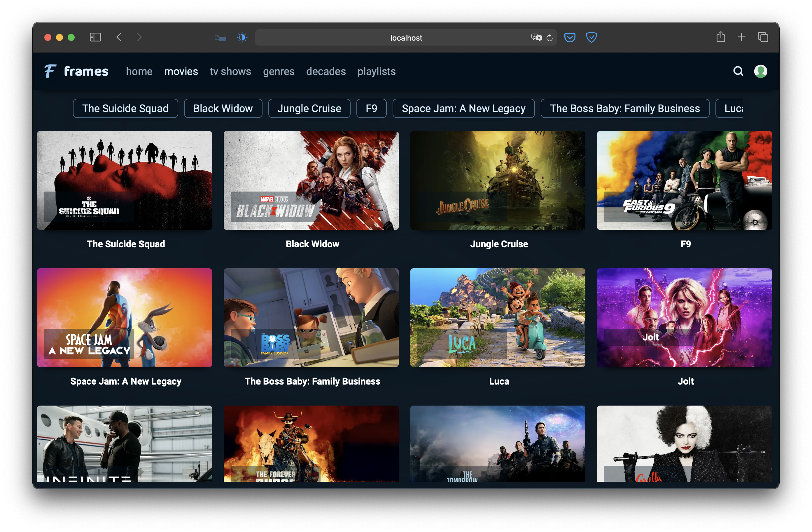Open a new tab with the plus icon

coord(741,37)
